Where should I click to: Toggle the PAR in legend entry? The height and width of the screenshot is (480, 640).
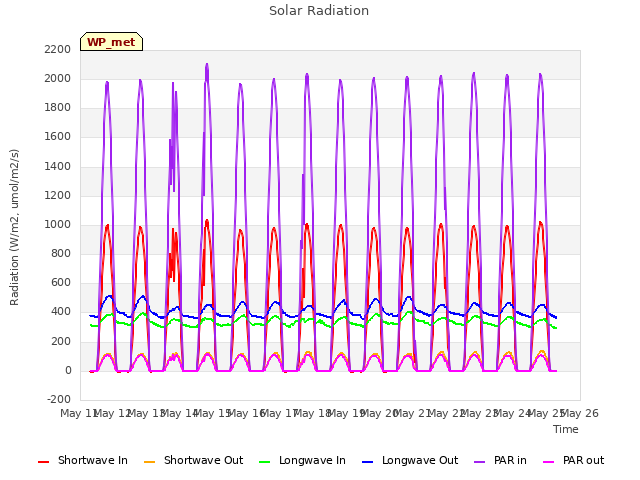500,460
